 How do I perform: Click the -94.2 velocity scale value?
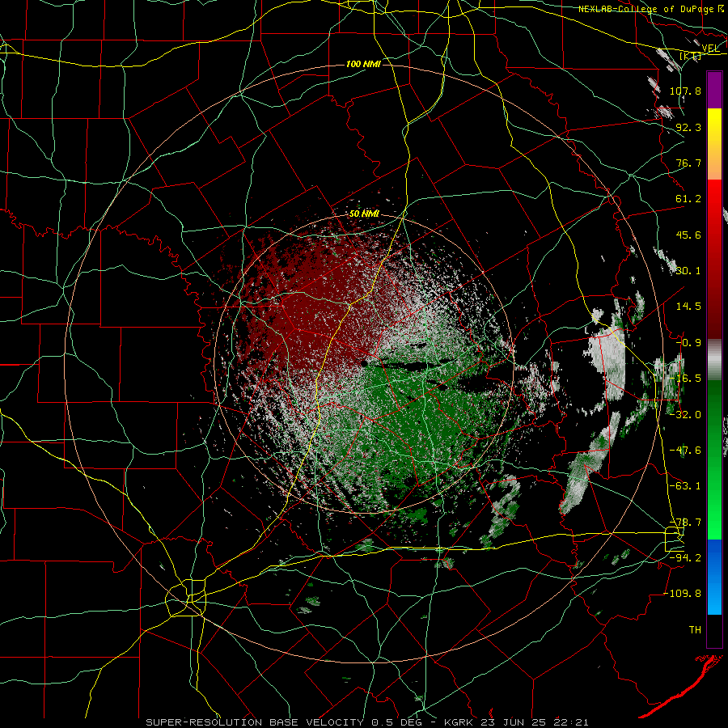tap(685, 558)
